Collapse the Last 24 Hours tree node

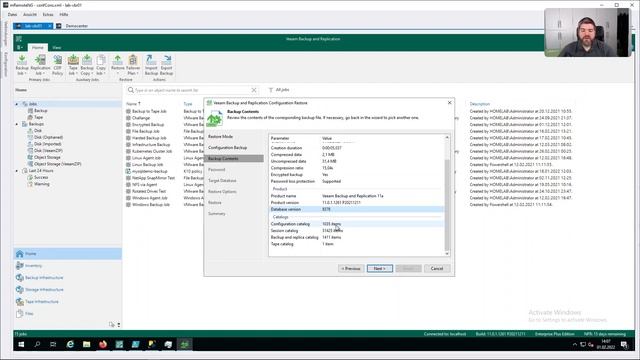(x=17, y=171)
